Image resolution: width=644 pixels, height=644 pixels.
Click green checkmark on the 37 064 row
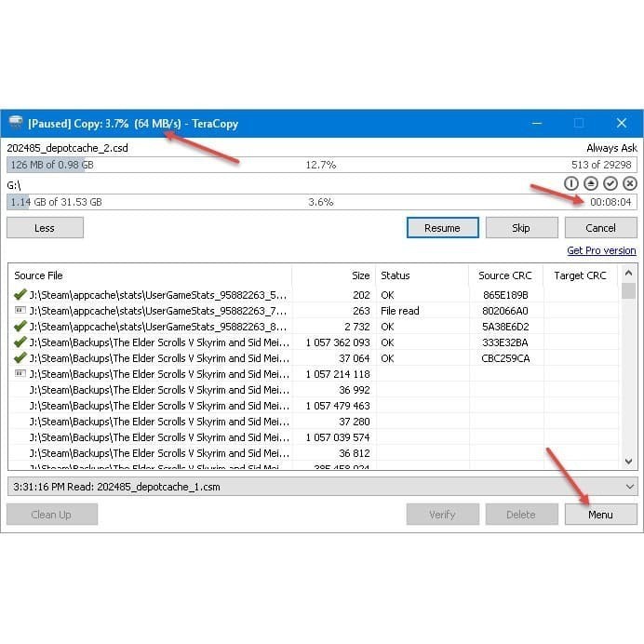point(20,357)
